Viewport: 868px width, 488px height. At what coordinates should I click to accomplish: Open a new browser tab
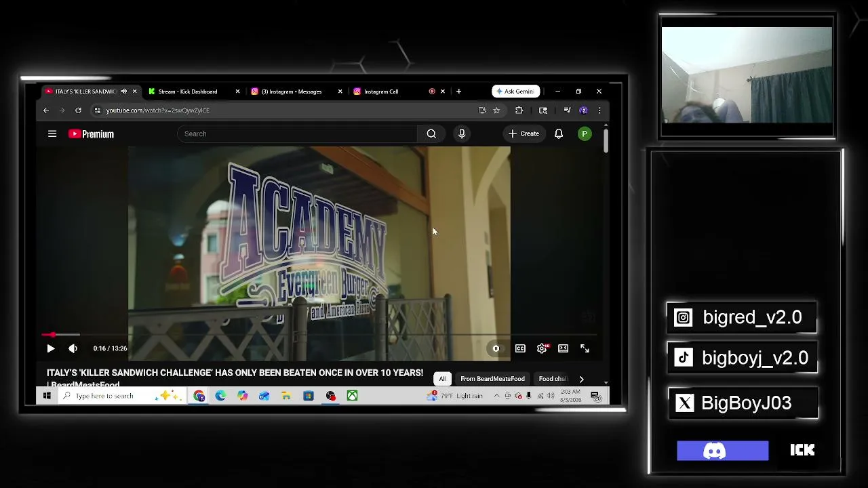[458, 91]
